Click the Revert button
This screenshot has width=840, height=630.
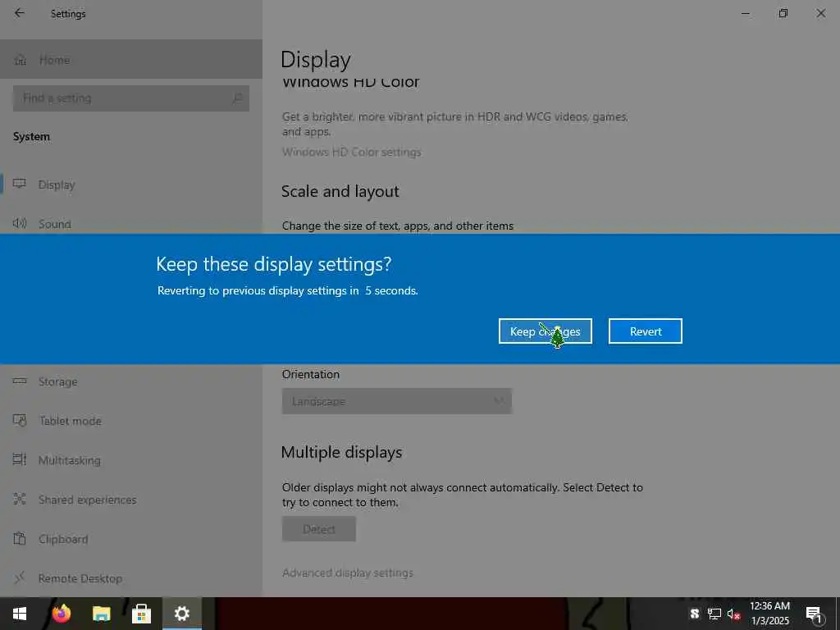[645, 331]
